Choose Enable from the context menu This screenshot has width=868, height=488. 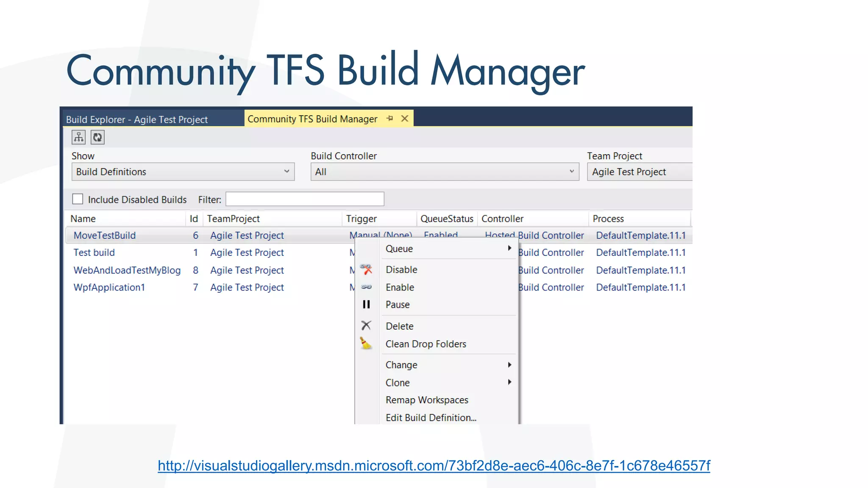pos(400,287)
